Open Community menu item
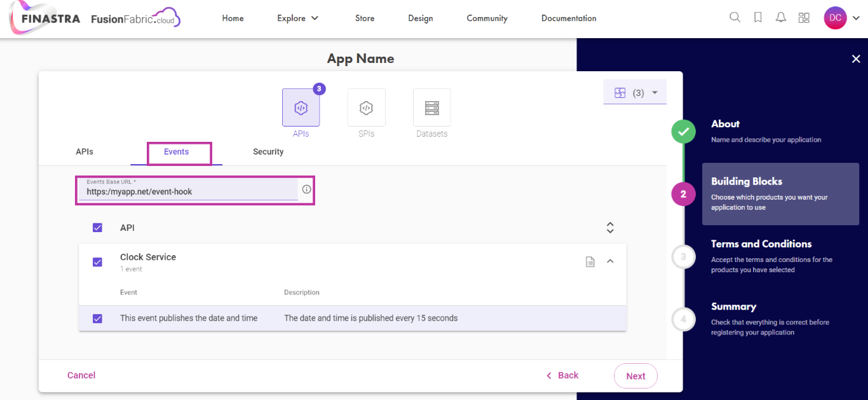The height and width of the screenshot is (400, 868). point(487,18)
